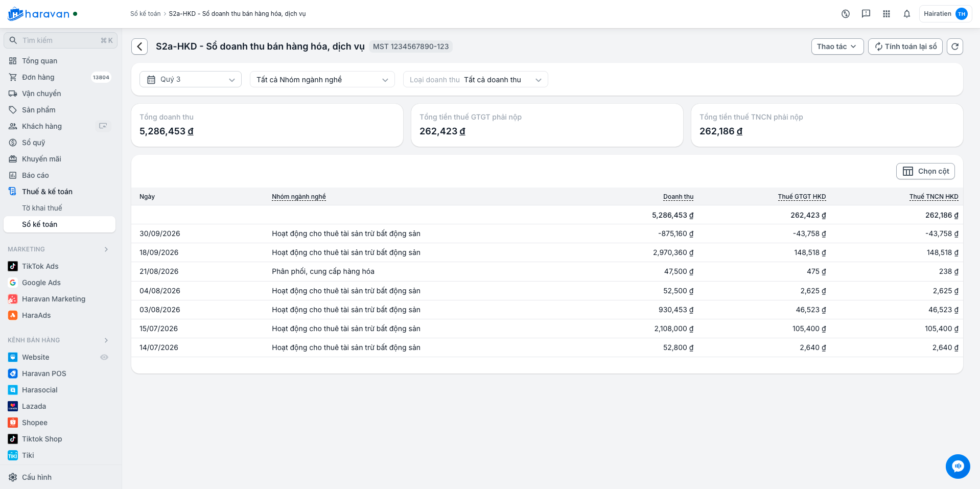Open the chat support bubble

pyautogui.click(x=958, y=467)
